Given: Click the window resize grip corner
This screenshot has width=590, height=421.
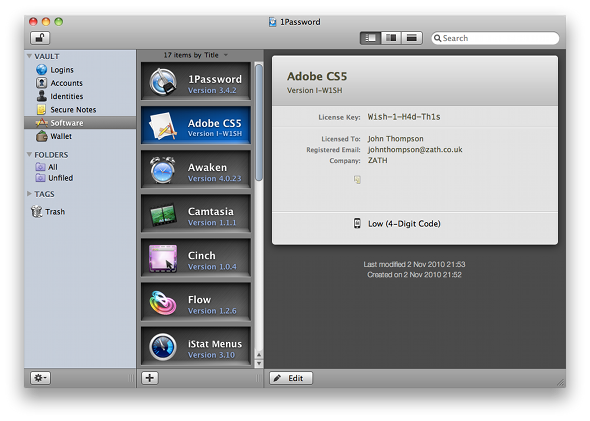Looking at the screenshot, I should (x=561, y=383).
